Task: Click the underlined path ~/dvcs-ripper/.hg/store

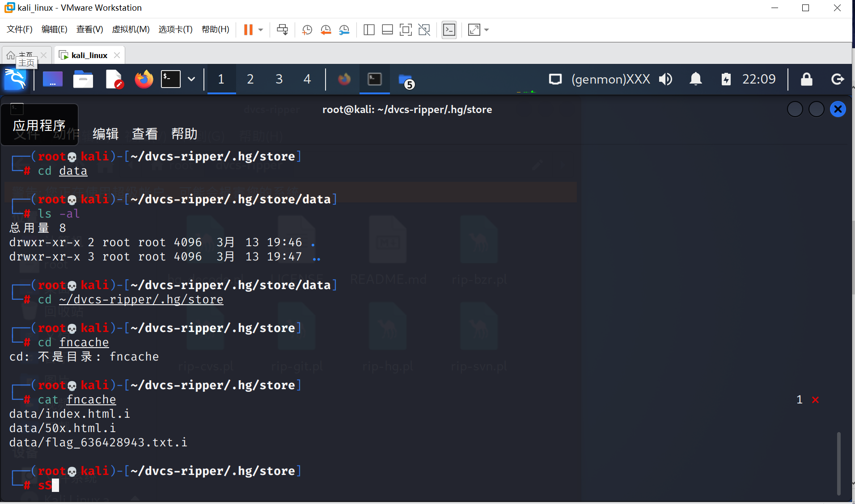Action: [x=141, y=299]
